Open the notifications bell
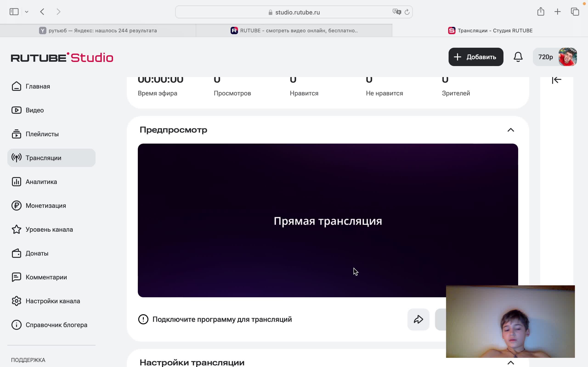588x367 pixels. pyautogui.click(x=518, y=57)
